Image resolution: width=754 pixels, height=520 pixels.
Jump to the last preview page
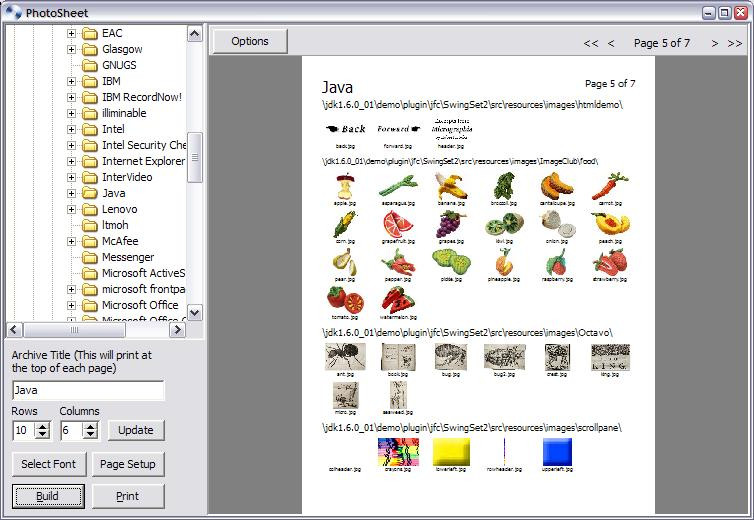735,43
